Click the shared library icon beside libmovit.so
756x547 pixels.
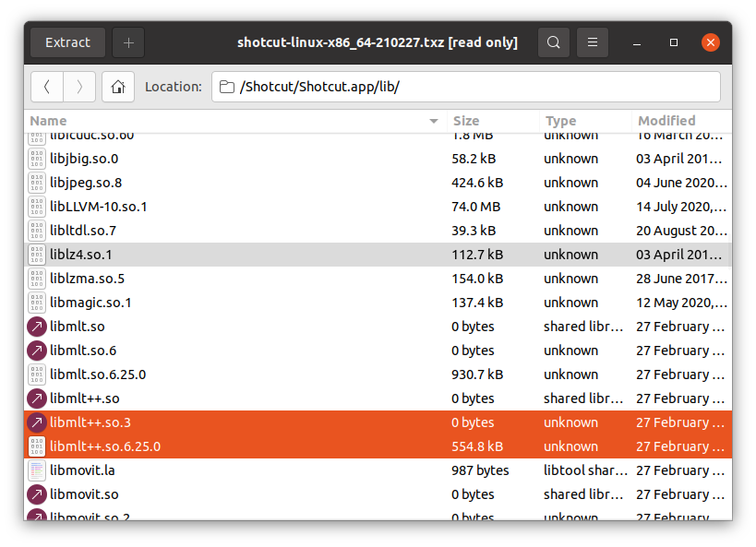(x=34, y=494)
